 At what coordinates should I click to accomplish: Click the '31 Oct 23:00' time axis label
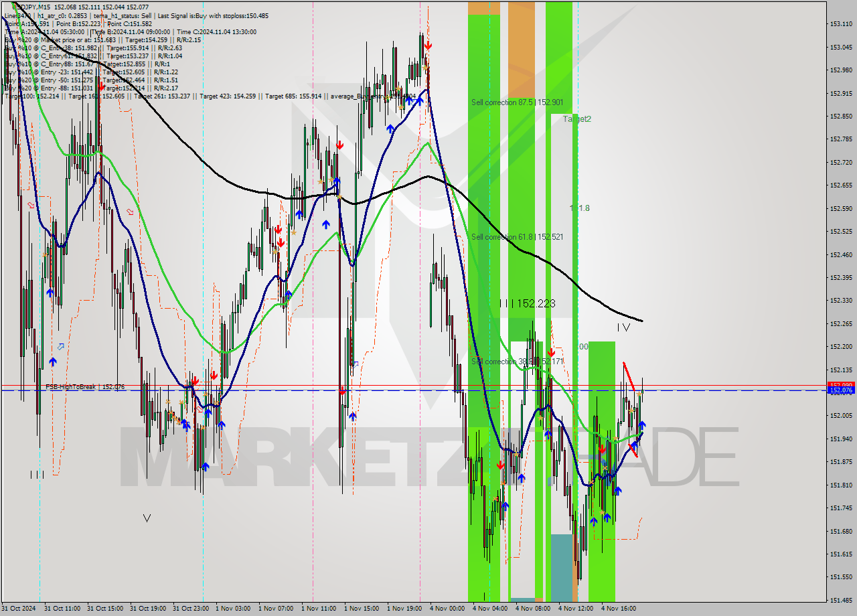(x=191, y=609)
